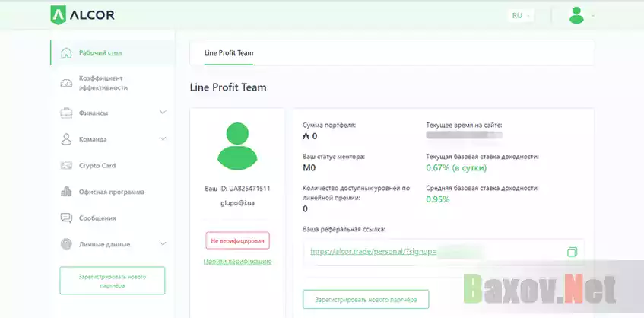Open Рабочий стол menu item
The height and width of the screenshot is (318, 644).
coord(113,52)
